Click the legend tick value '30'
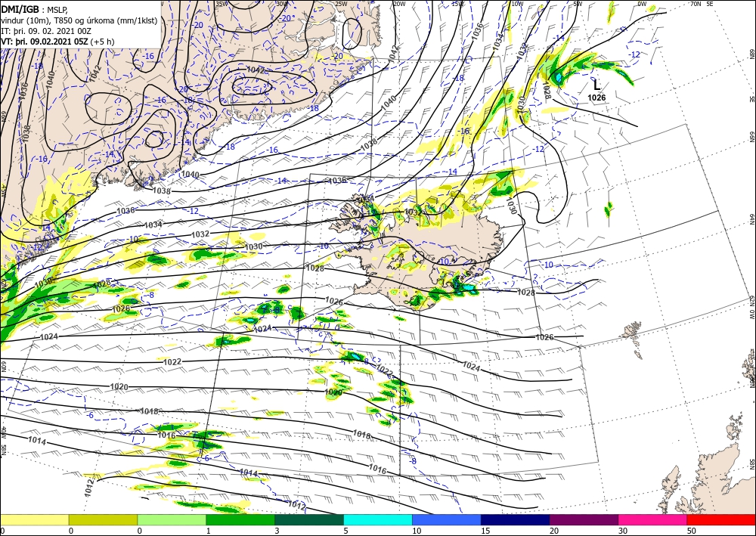The image size is (756, 536). pos(621,531)
